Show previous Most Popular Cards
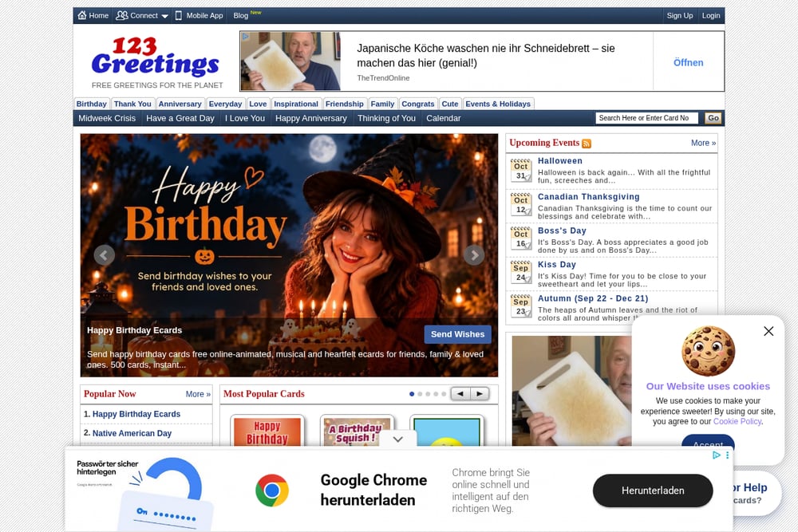798x532 pixels. pyautogui.click(x=460, y=394)
